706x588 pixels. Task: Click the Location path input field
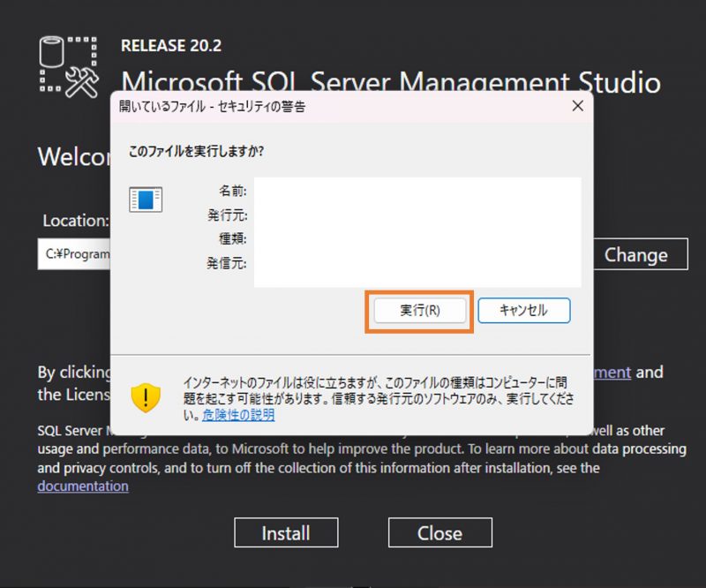coord(74,254)
